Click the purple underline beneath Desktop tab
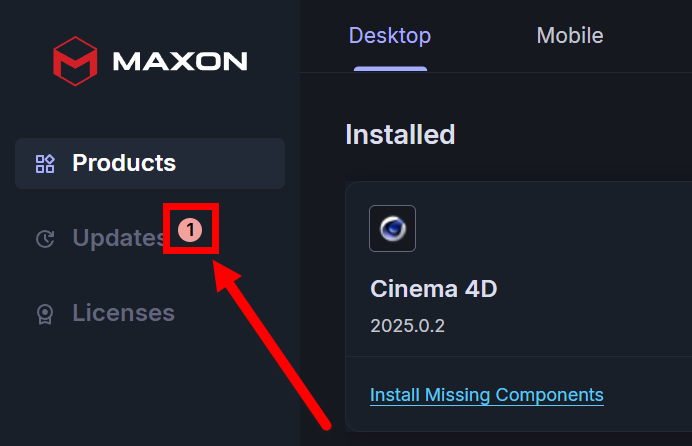This screenshot has height=446, width=692. point(390,69)
